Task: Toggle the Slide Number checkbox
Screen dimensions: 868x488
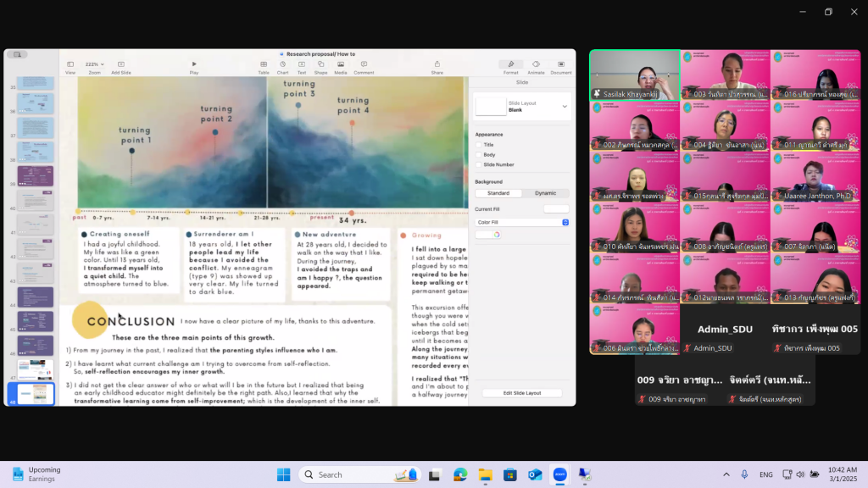Action: tap(478, 164)
